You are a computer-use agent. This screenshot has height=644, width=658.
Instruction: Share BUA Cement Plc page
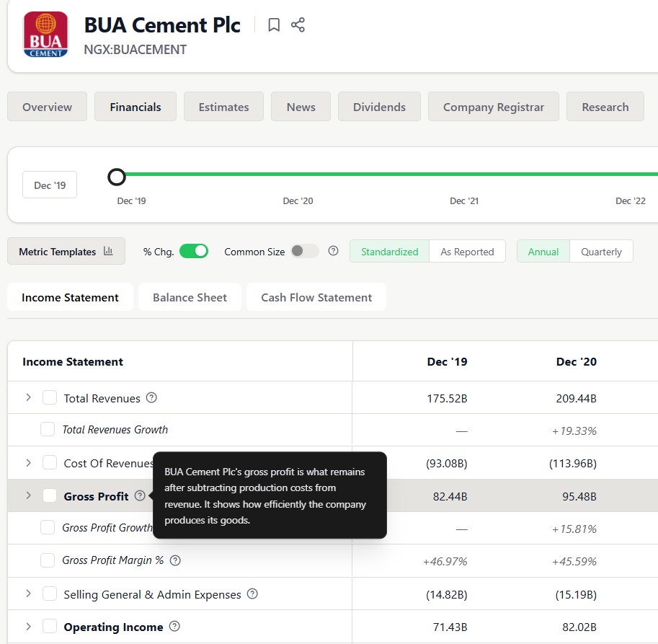point(298,25)
